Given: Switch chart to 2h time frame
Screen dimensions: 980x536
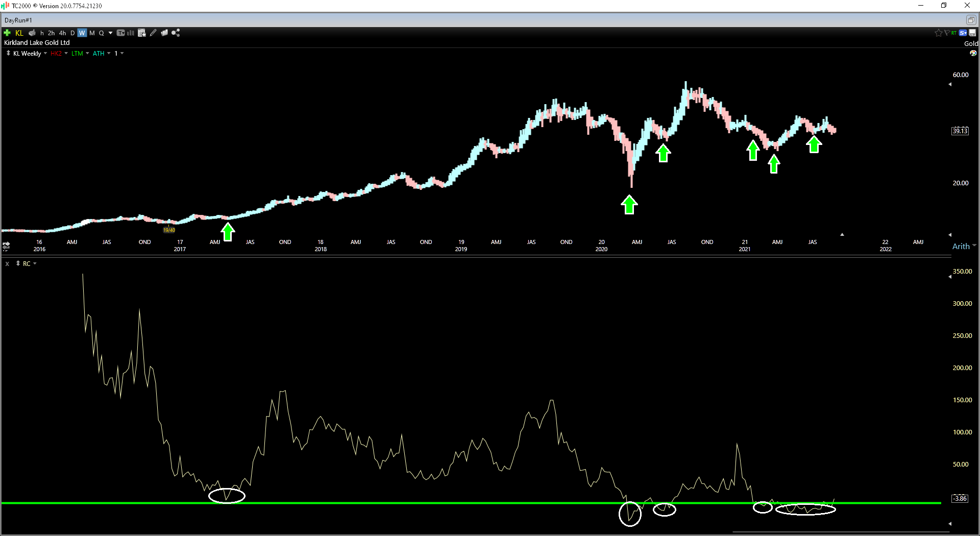Looking at the screenshot, I should pyautogui.click(x=51, y=33).
